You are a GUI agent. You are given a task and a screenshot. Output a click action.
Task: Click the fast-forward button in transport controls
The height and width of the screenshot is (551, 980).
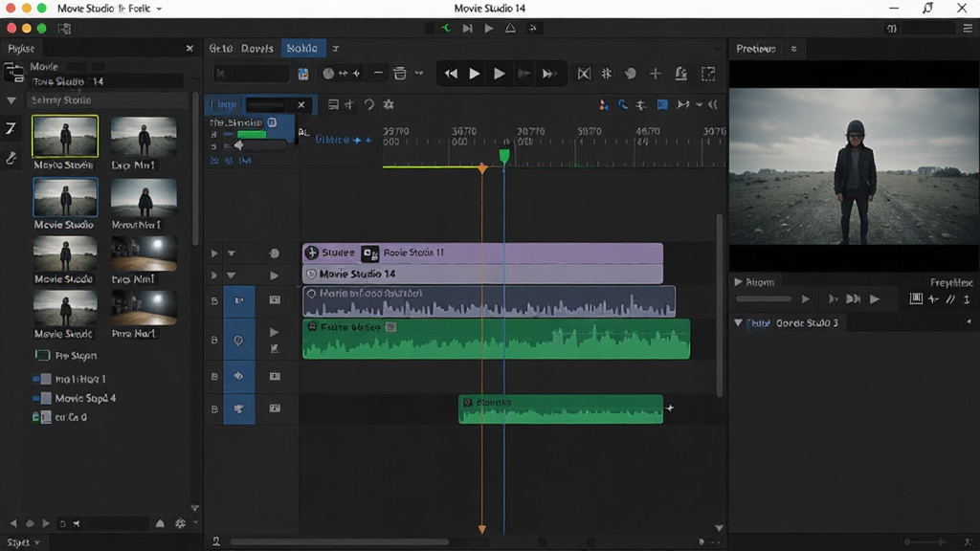[x=547, y=74]
